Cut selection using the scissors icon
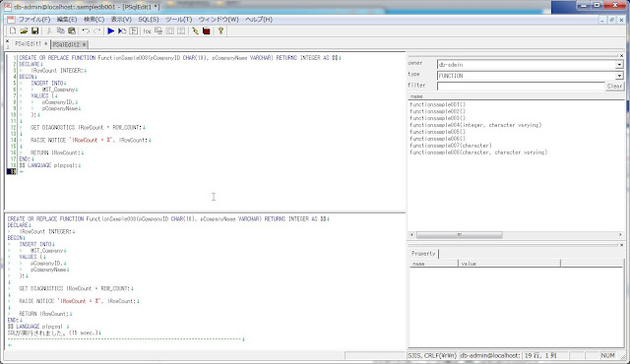Screen dimensions: 630x364 (49, 30)
